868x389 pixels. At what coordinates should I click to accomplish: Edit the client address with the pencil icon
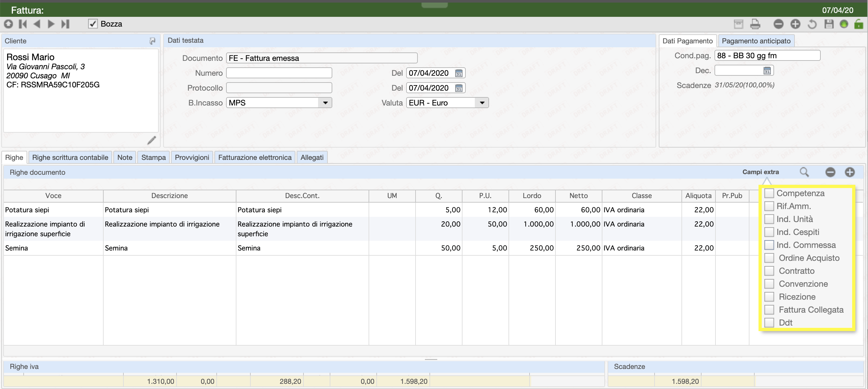tap(152, 140)
